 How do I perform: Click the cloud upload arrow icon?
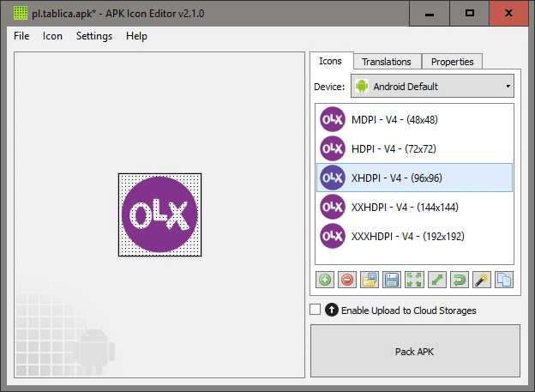[331, 310]
